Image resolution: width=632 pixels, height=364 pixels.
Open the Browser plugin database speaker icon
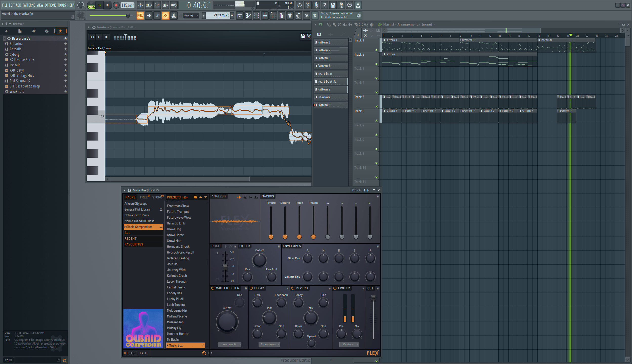click(33, 31)
